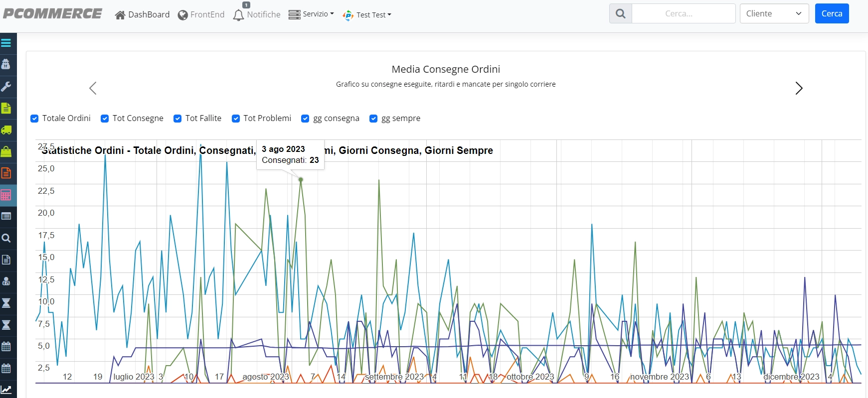This screenshot has height=398, width=868.
Task: Click the search magnifier beside Cerca field
Action: pyautogui.click(x=621, y=13)
